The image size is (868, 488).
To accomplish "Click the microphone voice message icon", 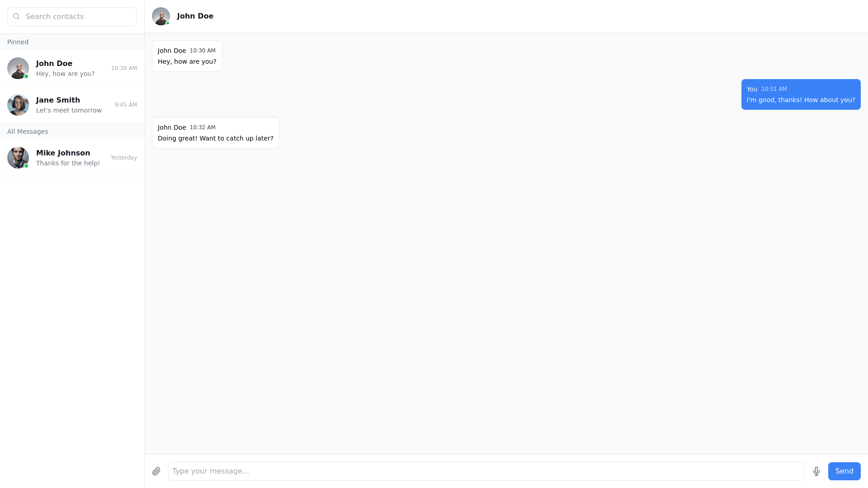I will click(816, 471).
